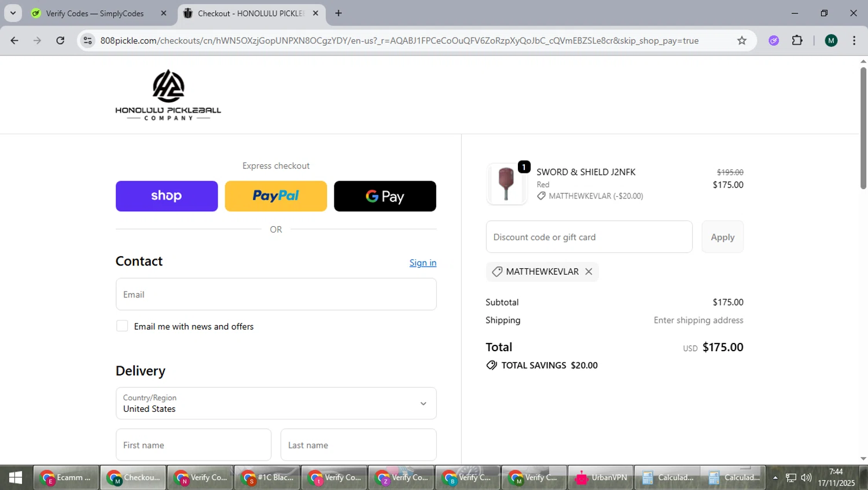Viewport: 868px width, 490px height.
Task: Open the tab search dropdown arrow
Action: click(13, 13)
